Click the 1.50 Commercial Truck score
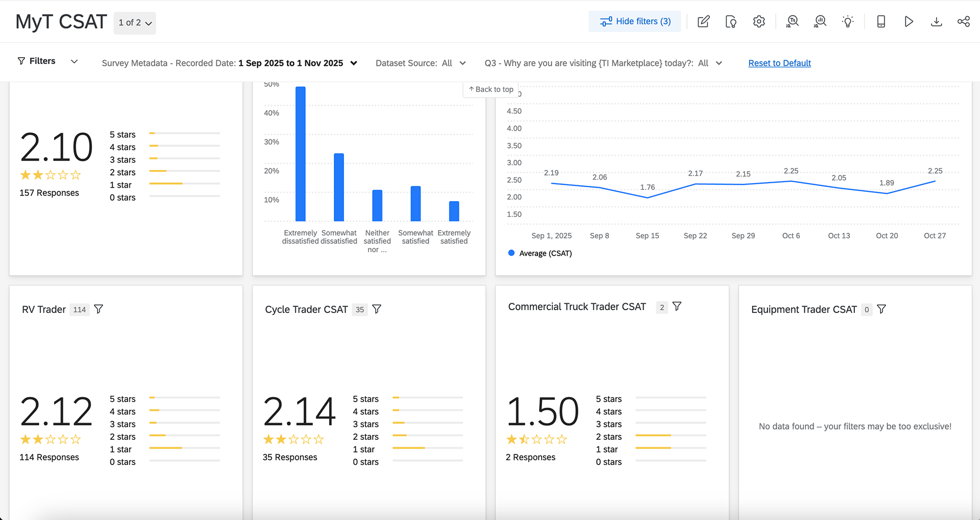Viewport: 980px width, 520px height. 542,412
